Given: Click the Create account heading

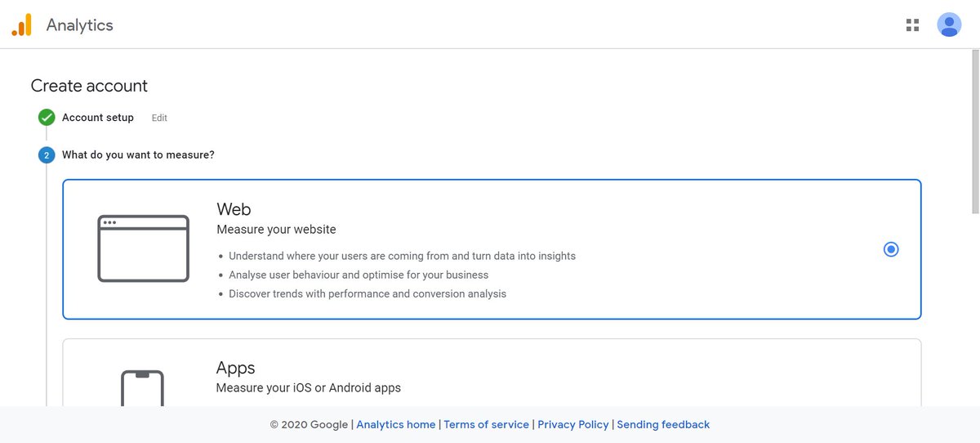Looking at the screenshot, I should [89, 86].
